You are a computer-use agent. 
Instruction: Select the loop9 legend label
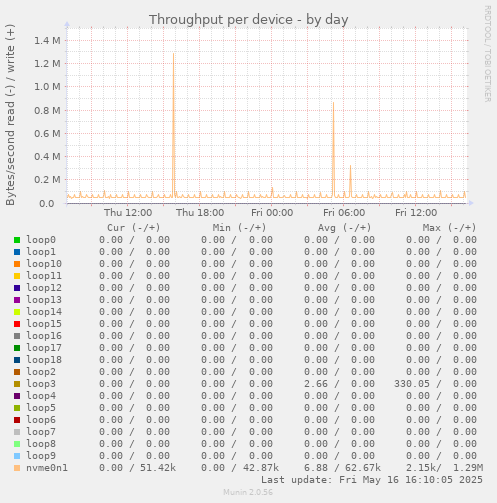pos(41,456)
